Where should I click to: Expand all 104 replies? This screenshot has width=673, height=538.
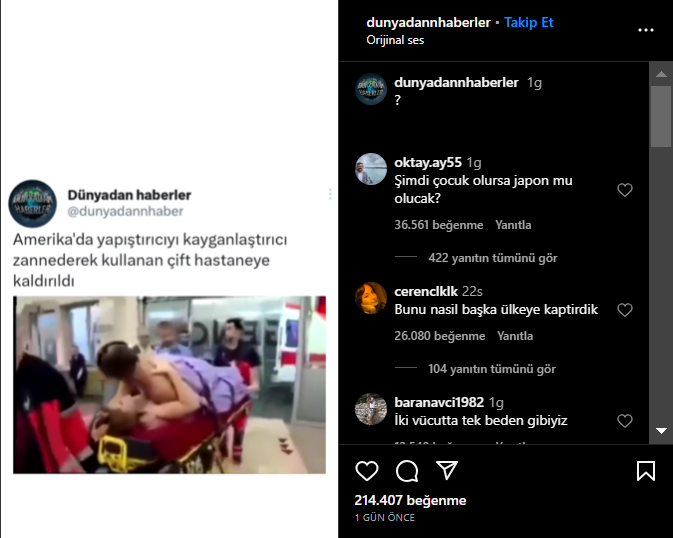[492, 369]
